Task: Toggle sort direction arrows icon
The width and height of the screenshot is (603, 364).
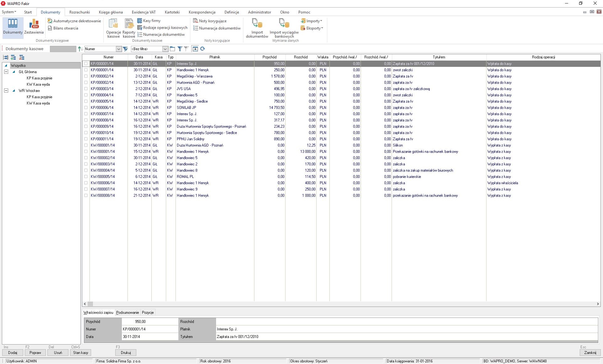Action: (x=80, y=49)
